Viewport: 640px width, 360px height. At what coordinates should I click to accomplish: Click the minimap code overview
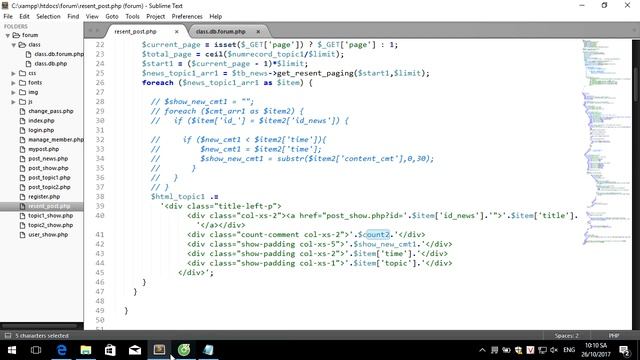(x=606, y=143)
